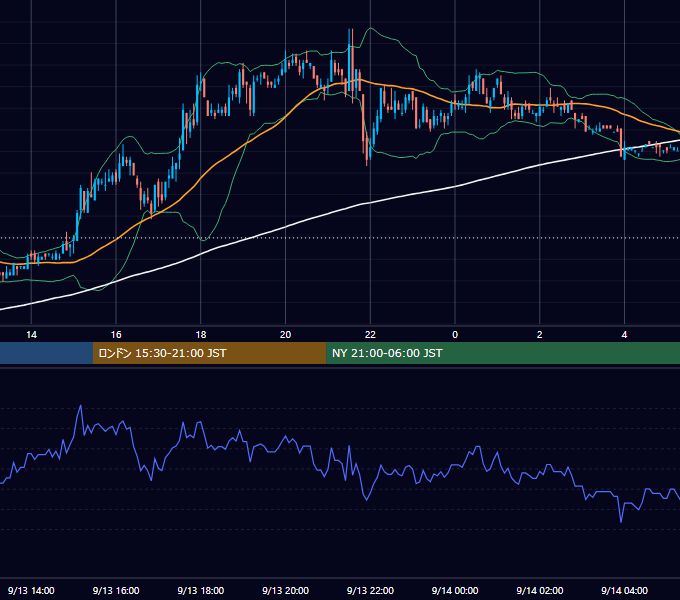Click the 4 hour label on the price chart axis

[624, 335]
